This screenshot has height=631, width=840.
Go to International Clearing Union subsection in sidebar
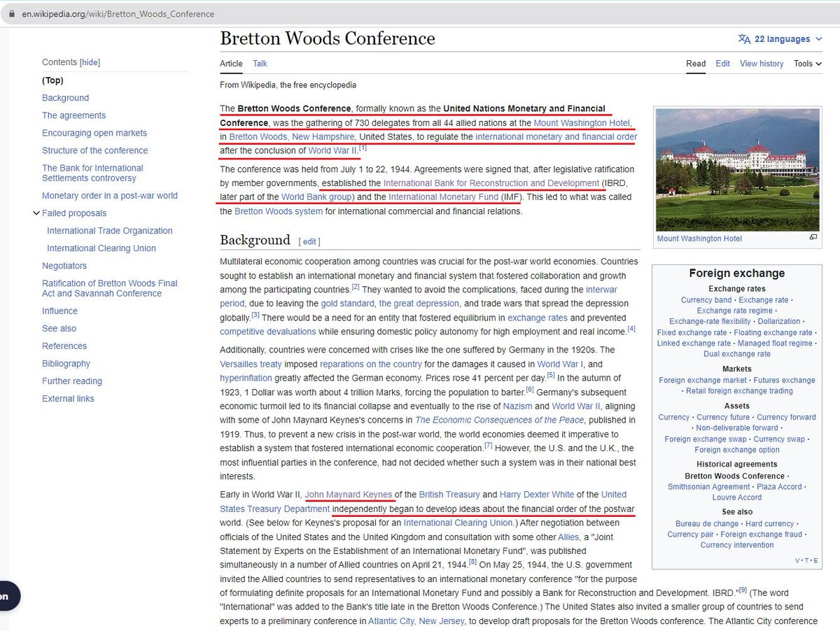click(101, 248)
